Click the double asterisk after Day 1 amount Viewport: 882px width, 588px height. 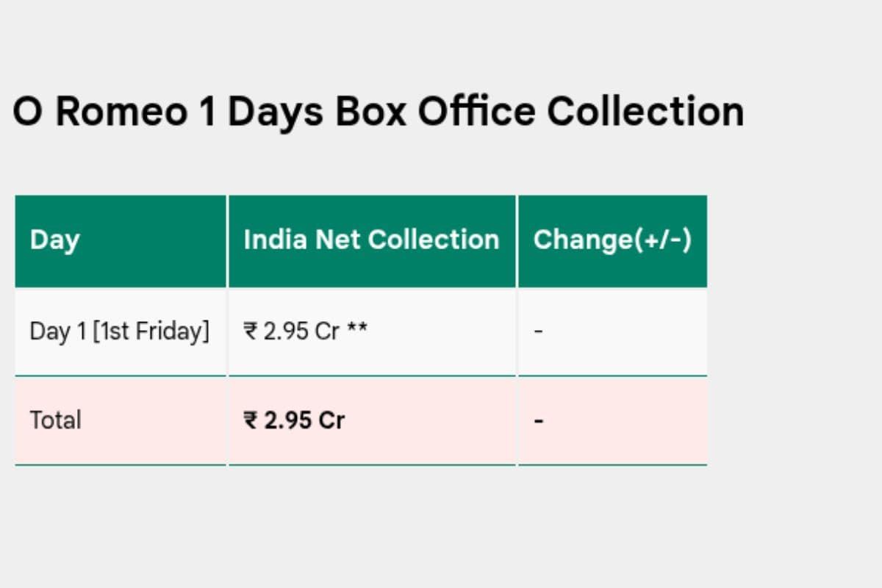357,330
